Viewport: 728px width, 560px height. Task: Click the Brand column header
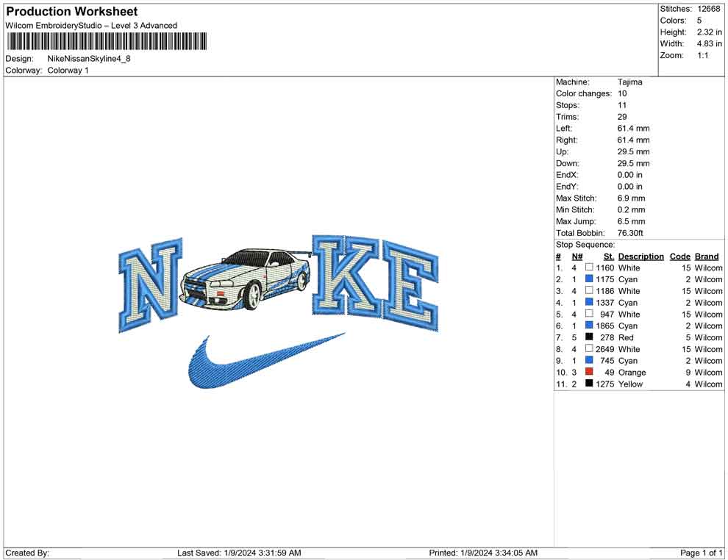click(x=707, y=256)
